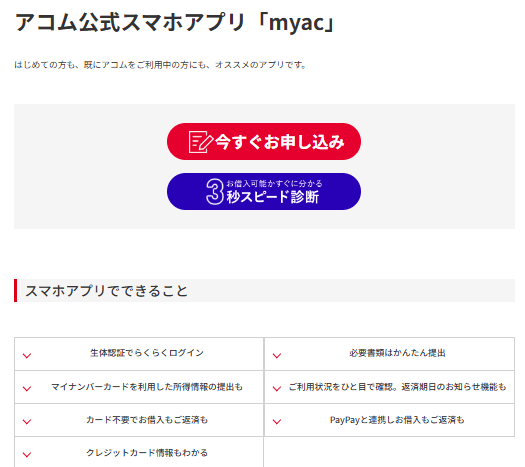Expand クレジットカード情報もわかる chevron

(27, 455)
